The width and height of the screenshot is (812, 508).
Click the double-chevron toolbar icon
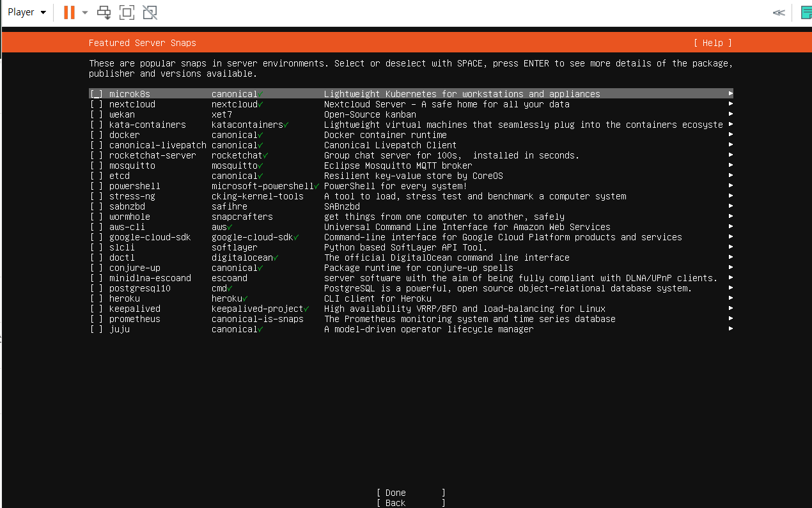tap(779, 12)
